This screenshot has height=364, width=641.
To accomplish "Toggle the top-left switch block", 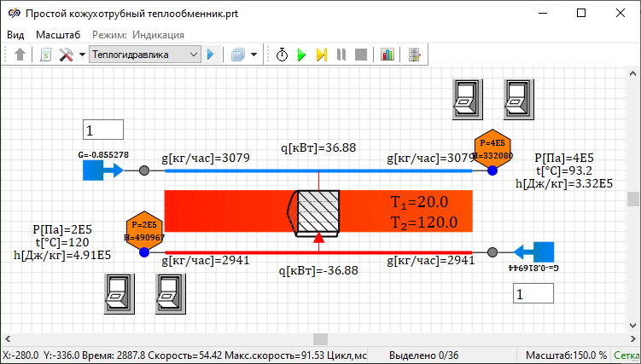I will click(x=466, y=100).
